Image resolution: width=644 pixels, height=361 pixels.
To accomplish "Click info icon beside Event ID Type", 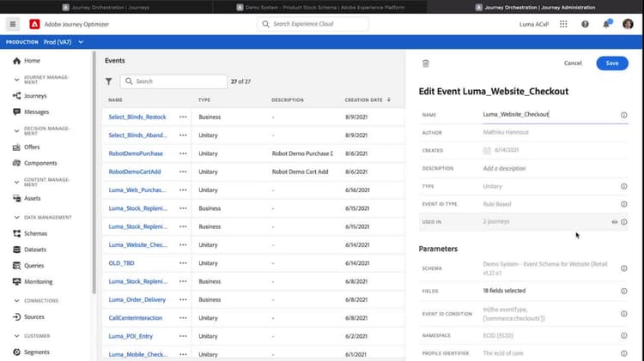I will 624,204.
